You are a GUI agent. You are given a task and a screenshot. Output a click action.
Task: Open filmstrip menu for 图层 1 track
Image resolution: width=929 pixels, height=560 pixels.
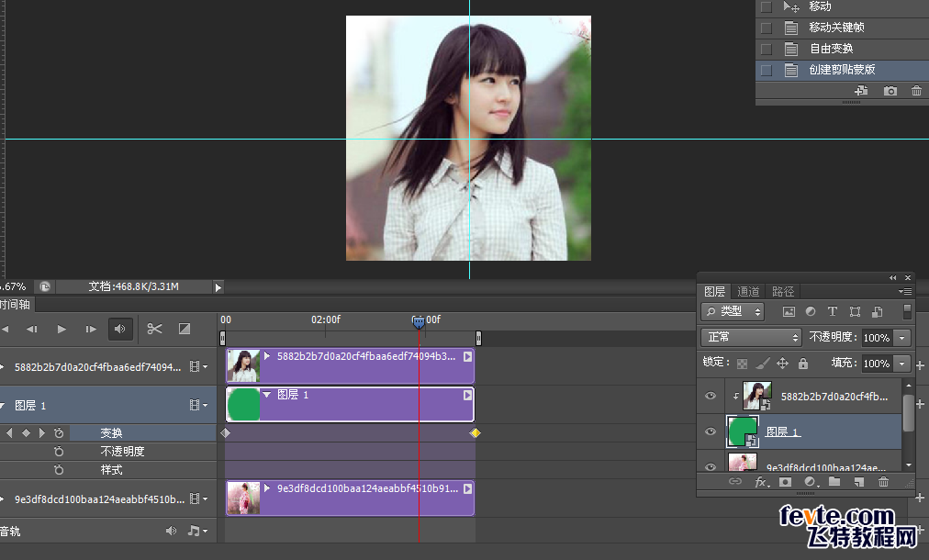[x=198, y=406]
